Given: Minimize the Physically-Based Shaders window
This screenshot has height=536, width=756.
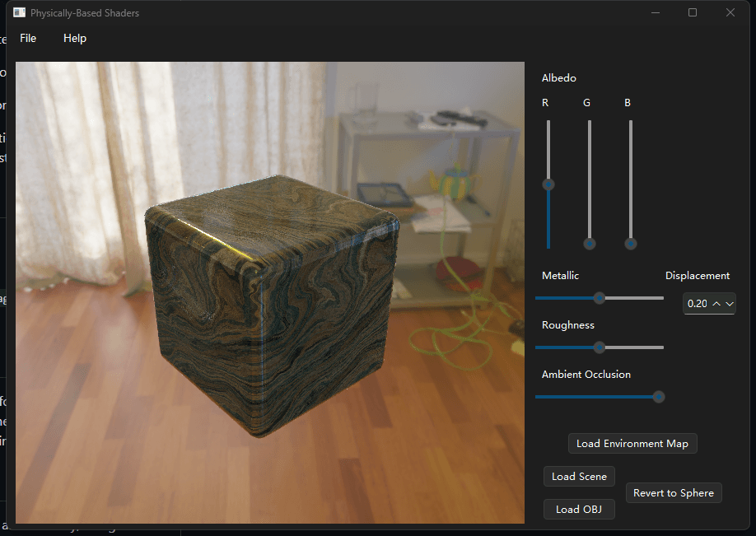Looking at the screenshot, I should 656,12.
